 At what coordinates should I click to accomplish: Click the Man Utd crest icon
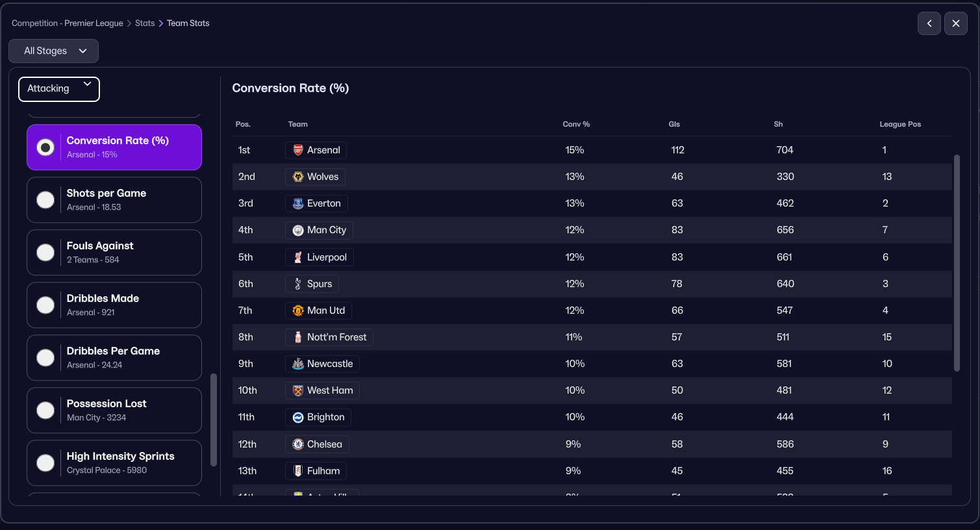(298, 310)
